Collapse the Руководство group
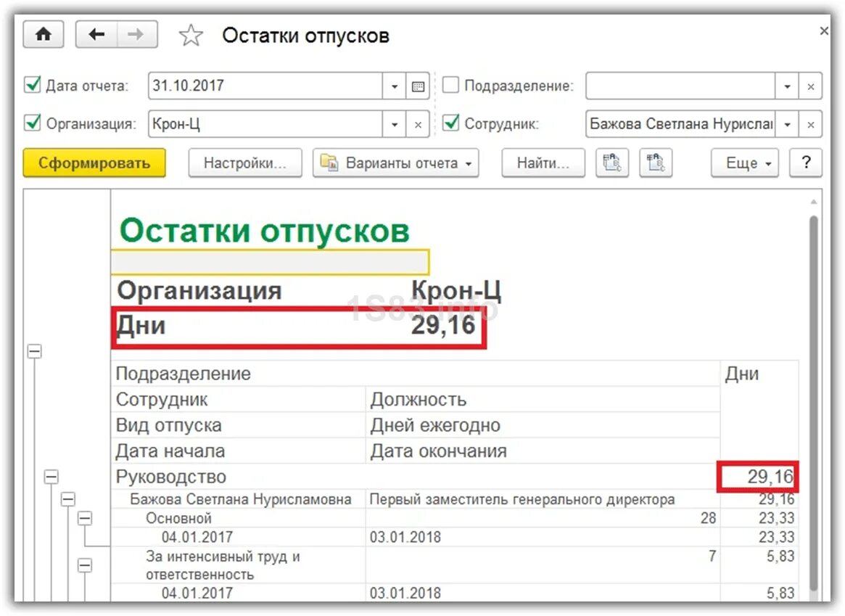 pos(51,477)
